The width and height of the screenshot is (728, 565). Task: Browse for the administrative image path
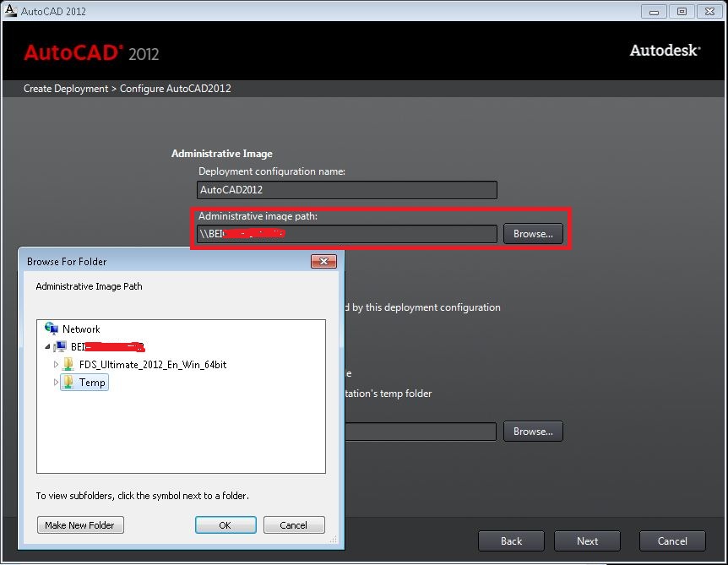(533, 234)
